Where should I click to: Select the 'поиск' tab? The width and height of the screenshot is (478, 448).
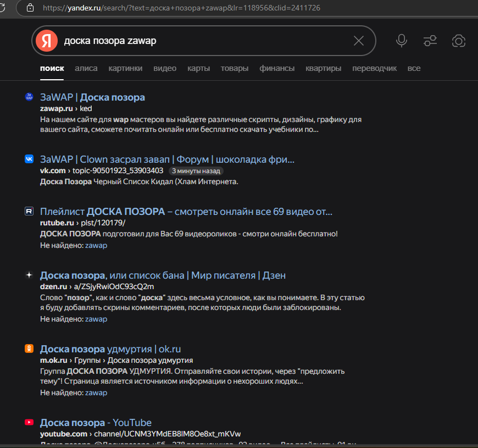[x=52, y=68]
